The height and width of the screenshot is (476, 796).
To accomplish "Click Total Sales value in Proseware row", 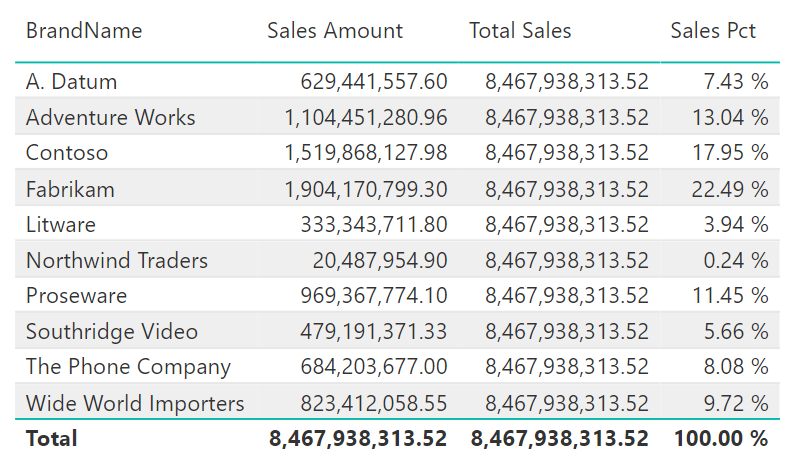I will pyautogui.click(x=567, y=296).
